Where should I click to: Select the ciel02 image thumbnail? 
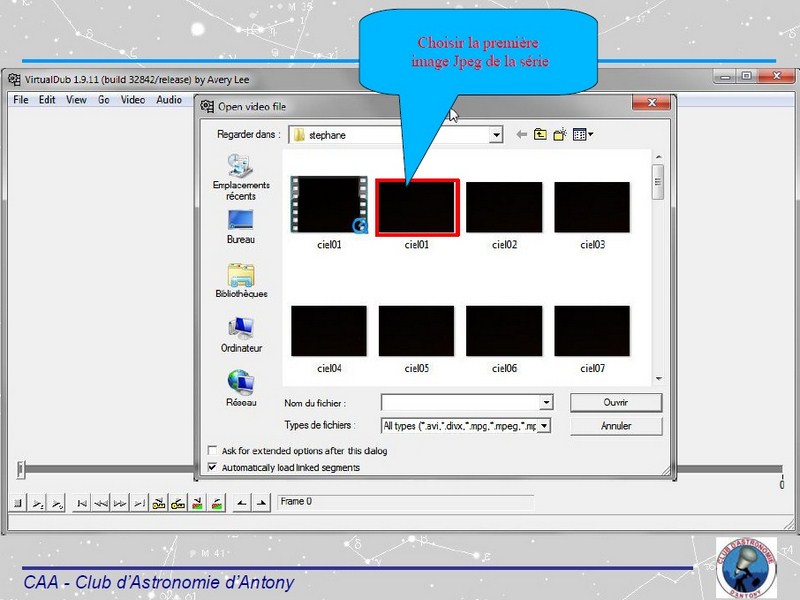pyautogui.click(x=504, y=208)
